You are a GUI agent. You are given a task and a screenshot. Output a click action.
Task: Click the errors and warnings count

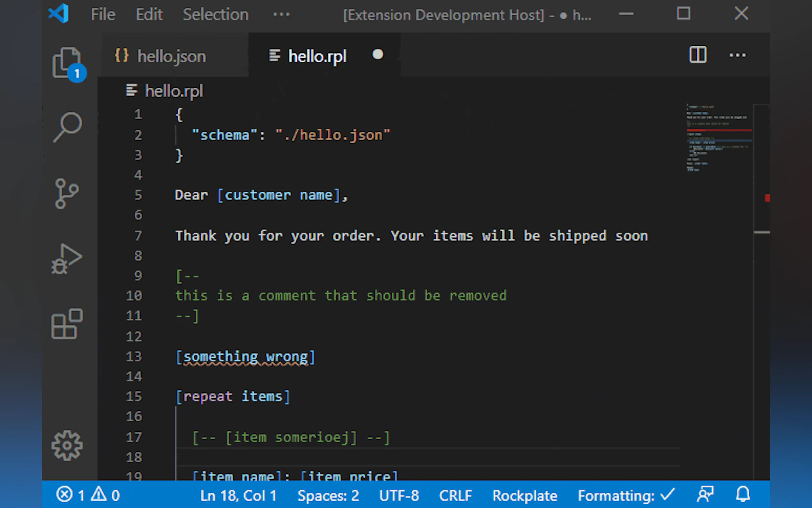[x=88, y=495]
